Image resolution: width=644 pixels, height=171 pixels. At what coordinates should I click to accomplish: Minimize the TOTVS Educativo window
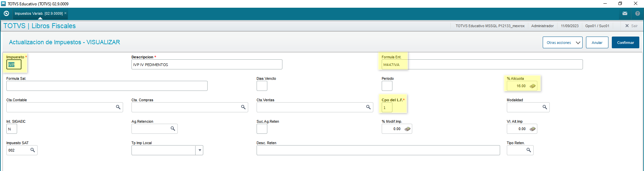605,4
